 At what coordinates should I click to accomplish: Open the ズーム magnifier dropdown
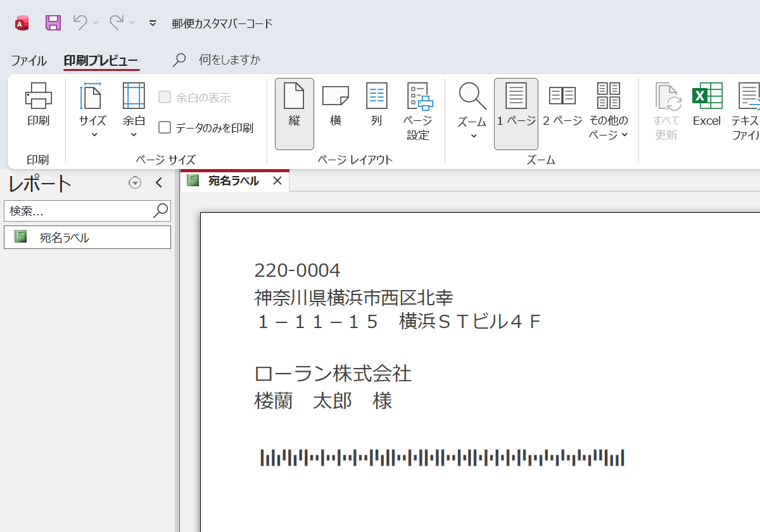pos(472,111)
